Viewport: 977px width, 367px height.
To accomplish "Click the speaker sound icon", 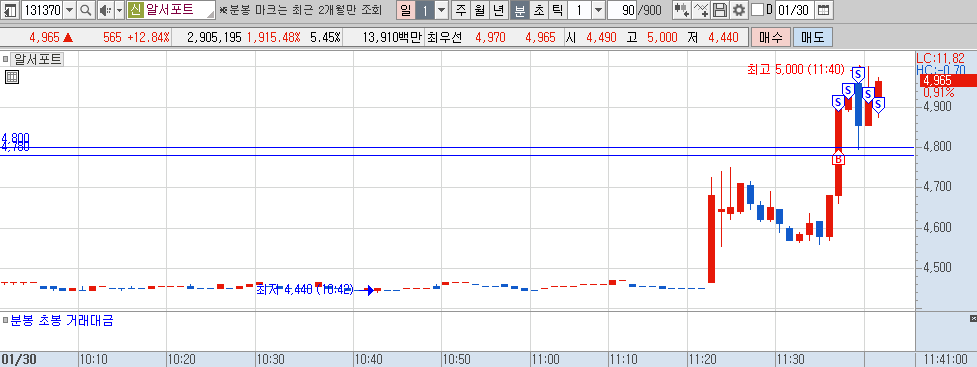I will pyautogui.click(x=105, y=10).
